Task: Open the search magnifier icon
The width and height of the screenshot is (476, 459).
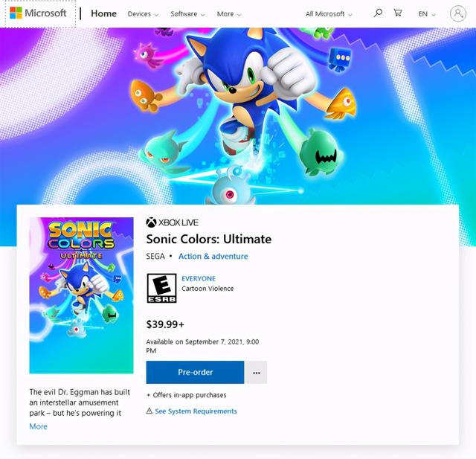Action: click(x=378, y=13)
